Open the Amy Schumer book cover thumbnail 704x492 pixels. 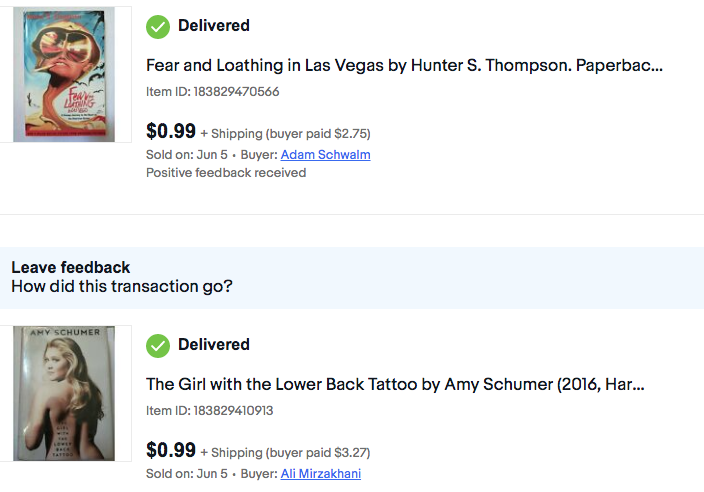click(x=64, y=393)
